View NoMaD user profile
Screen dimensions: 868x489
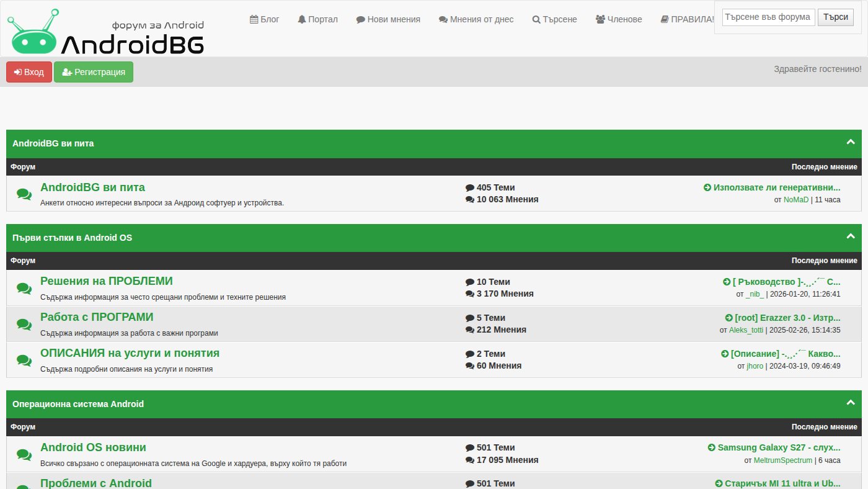796,200
